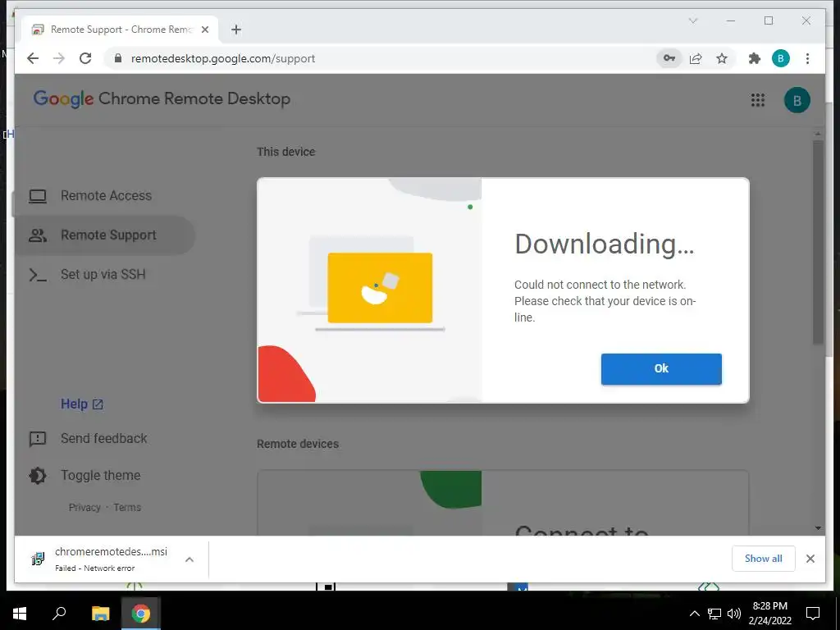Screen dimensions: 840x630
Task: Open Chrome profile B in toolbar
Action: pyautogui.click(x=781, y=58)
